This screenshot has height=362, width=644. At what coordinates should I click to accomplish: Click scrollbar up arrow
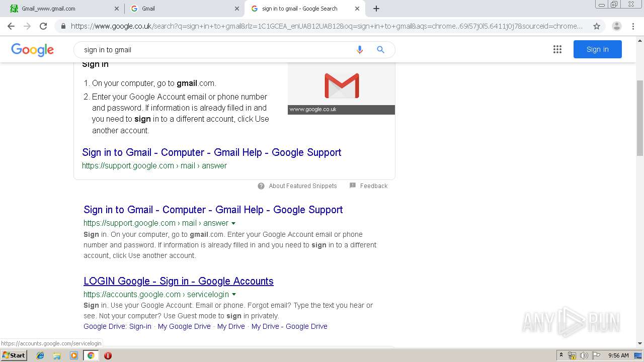click(640, 40)
